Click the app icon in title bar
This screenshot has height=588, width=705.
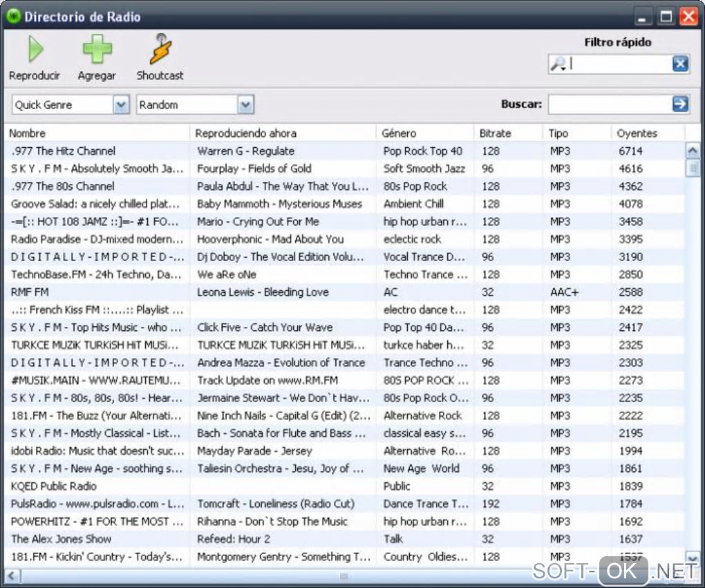(13, 17)
